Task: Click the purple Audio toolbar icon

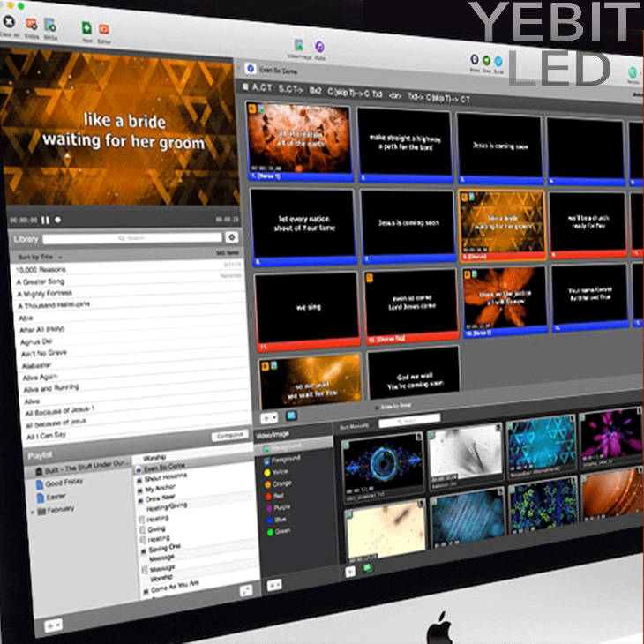Action: (320, 47)
